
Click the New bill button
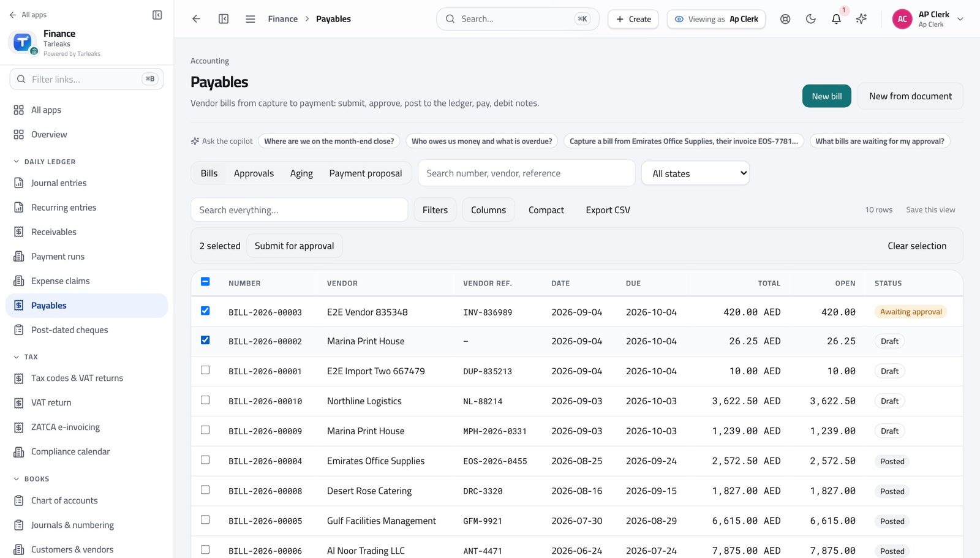(x=826, y=96)
